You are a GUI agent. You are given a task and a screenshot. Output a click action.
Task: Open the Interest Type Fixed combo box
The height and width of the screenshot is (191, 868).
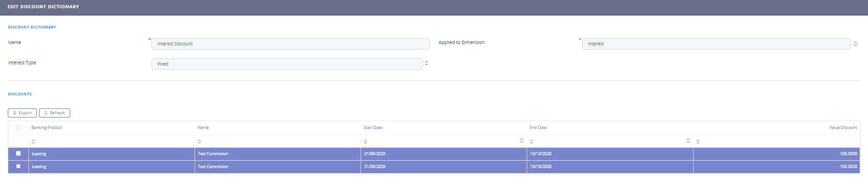[287, 64]
